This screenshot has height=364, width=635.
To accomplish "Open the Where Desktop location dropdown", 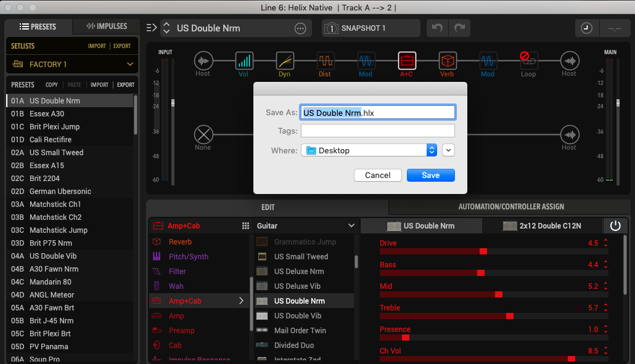I will click(x=369, y=150).
